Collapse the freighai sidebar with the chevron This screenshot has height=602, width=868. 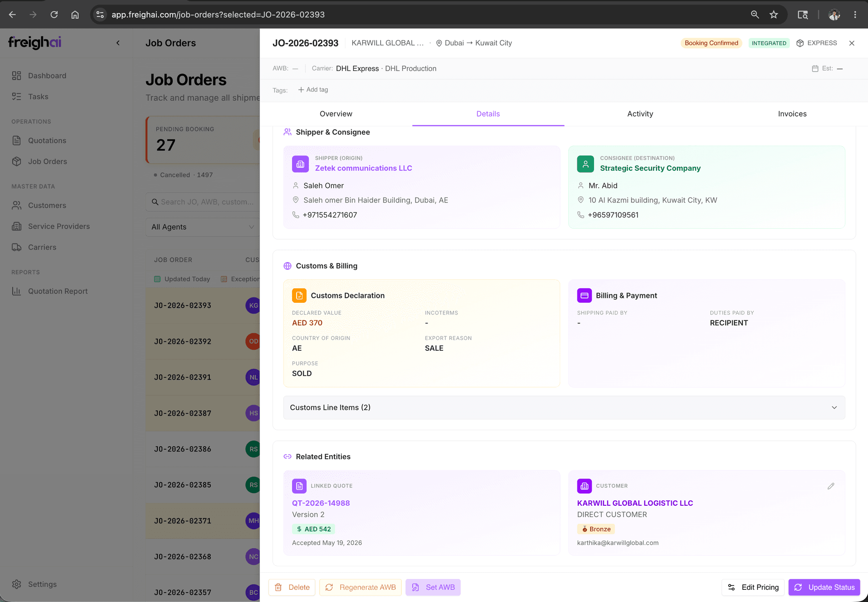tap(118, 43)
